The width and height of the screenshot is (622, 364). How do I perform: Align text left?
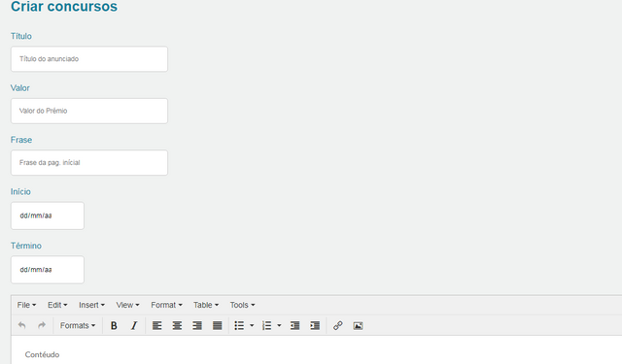click(x=157, y=325)
